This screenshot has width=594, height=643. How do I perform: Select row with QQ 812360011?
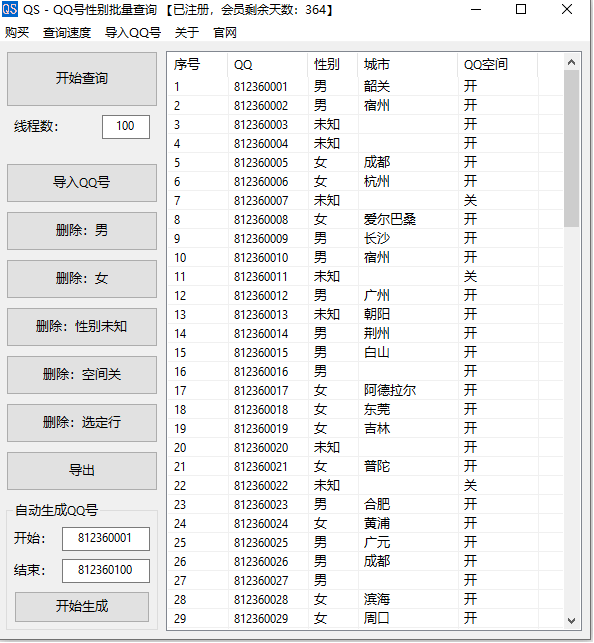(365, 277)
